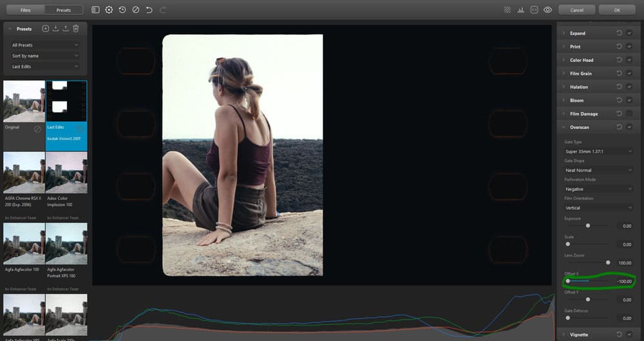Delete preset with the trash icon
This screenshot has height=341, width=644.
[76, 28]
